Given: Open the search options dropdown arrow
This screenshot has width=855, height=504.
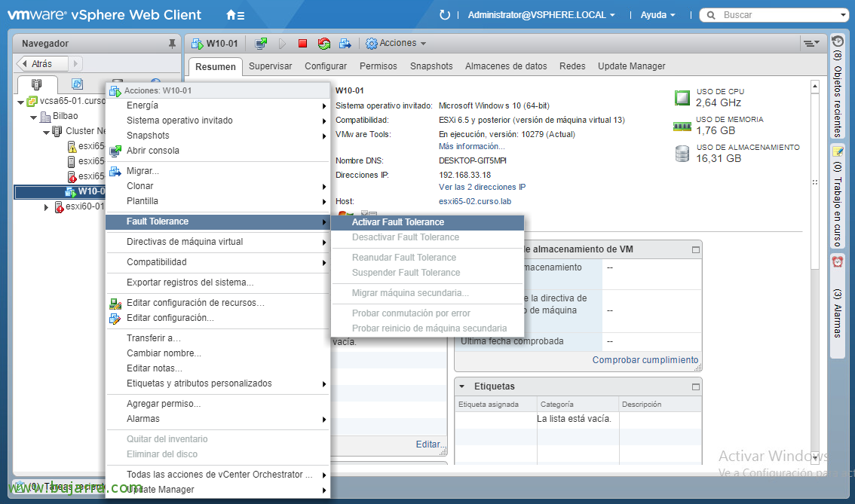Looking at the screenshot, I should 843,15.
